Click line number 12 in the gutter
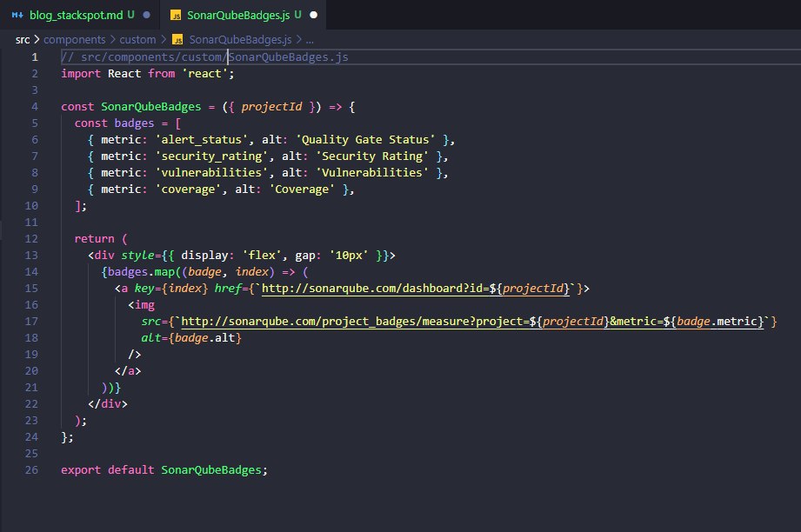This screenshot has height=532, width=801. click(31, 238)
